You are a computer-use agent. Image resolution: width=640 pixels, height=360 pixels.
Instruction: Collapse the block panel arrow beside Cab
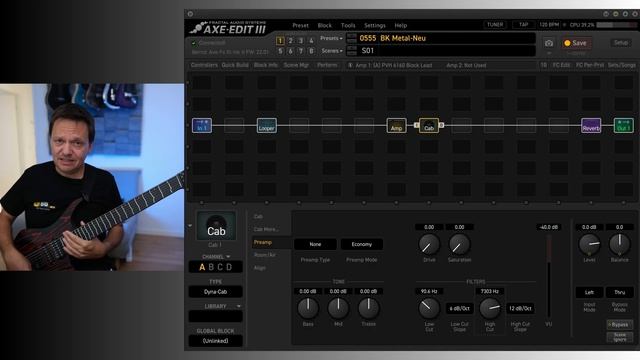pyautogui.click(x=190, y=225)
